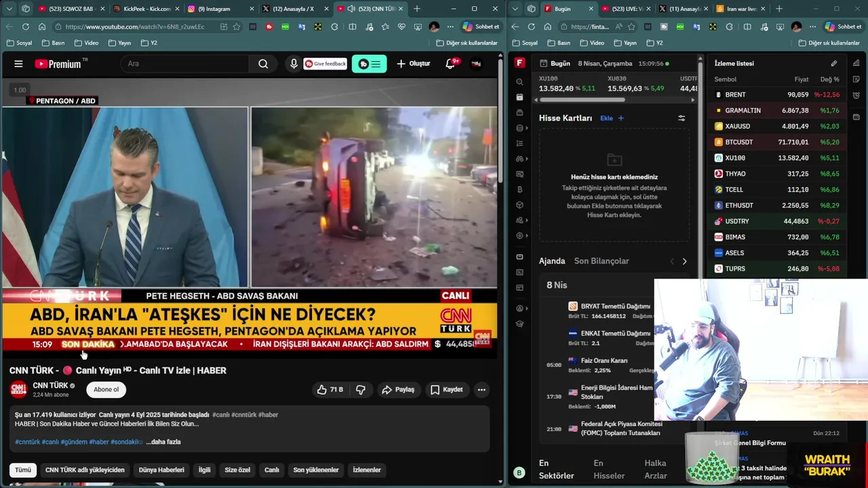The height and width of the screenshot is (488, 868).
Task: Open Hisse Kartları filter settings icon
Action: pyautogui.click(x=682, y=118)
